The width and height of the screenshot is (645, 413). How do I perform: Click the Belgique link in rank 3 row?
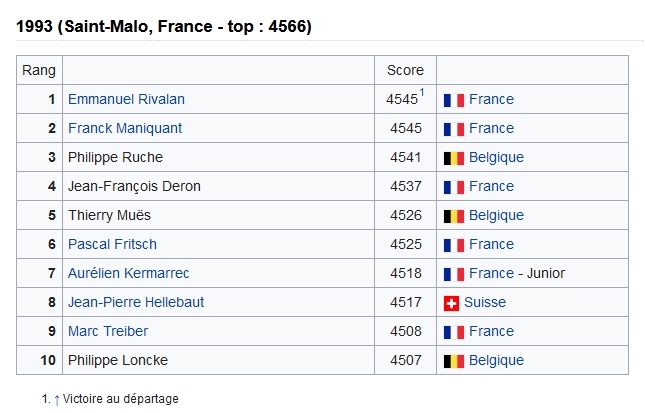[497, 158]
